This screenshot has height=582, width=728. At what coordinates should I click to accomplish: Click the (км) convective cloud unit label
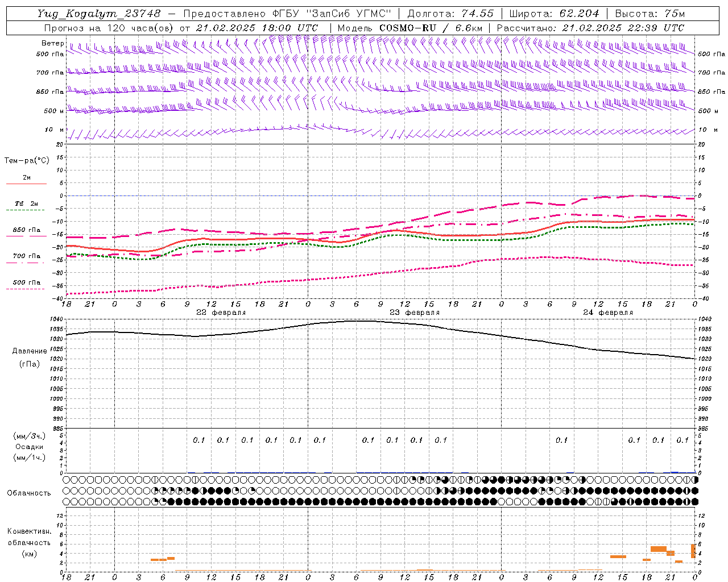point(29,554)
